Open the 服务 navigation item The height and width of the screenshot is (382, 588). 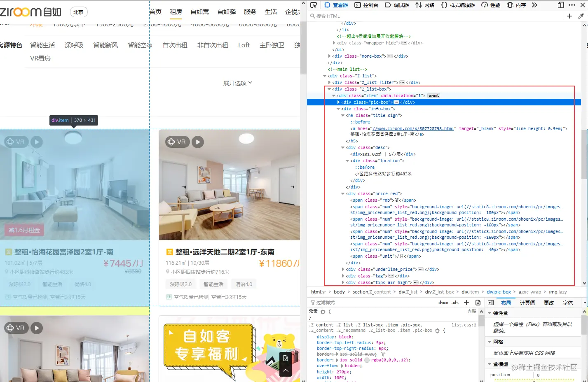(x=250, y=12)
